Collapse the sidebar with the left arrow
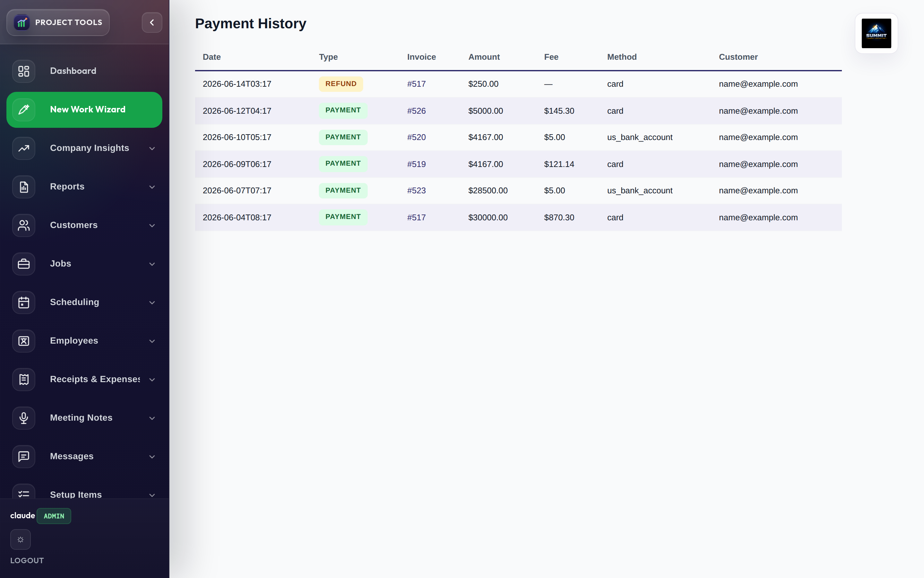 [152, 22]
